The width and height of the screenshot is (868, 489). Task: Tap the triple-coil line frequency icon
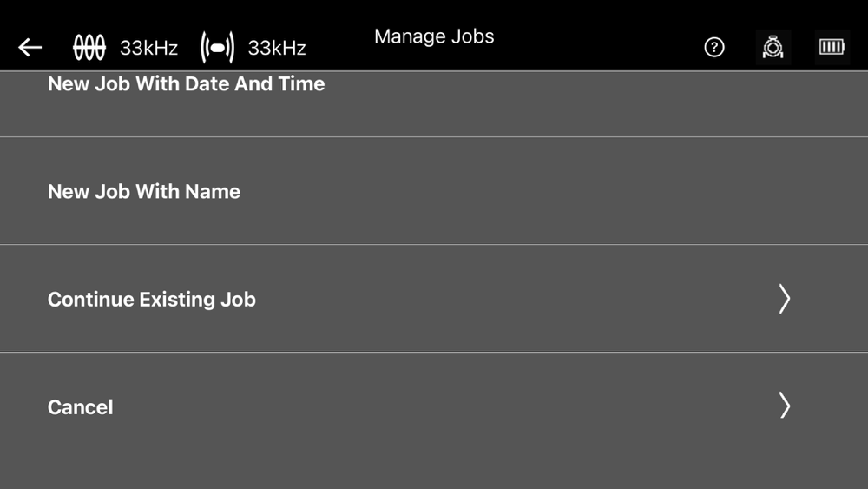(89, 47)
